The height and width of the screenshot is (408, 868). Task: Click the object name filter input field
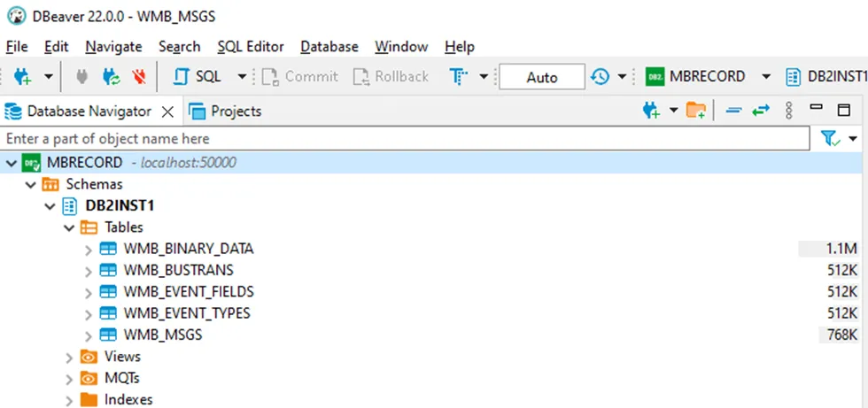pos(405,138)
